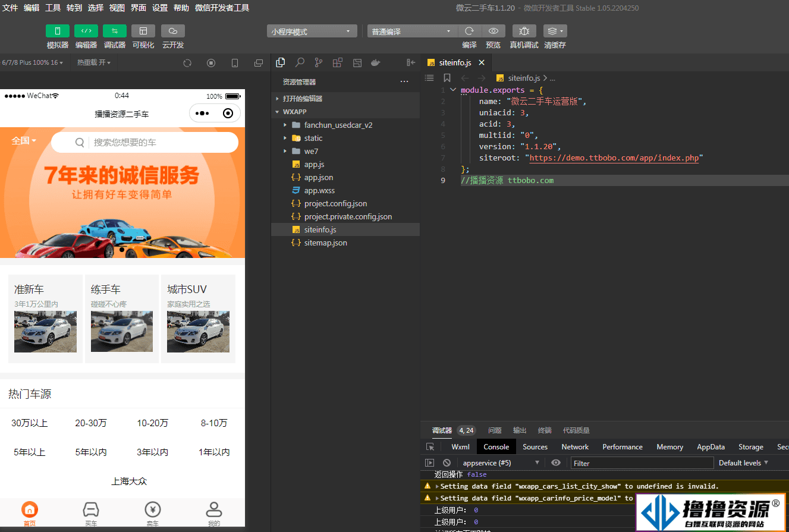
Task: Click the editor outline list icon
Action: 429,78
